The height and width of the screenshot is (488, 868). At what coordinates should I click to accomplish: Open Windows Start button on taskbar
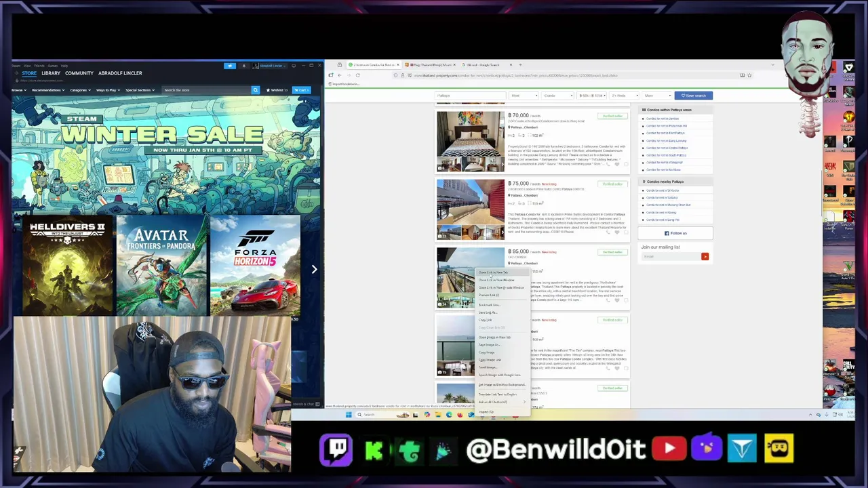349,415
